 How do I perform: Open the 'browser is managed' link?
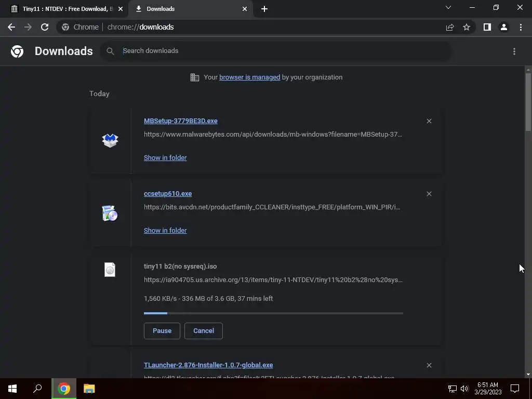pos(250,77)
